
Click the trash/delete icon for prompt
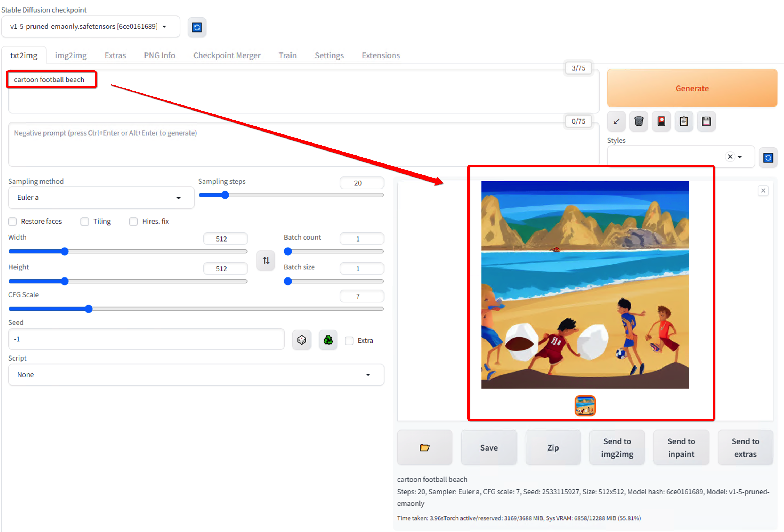point(638,121)
